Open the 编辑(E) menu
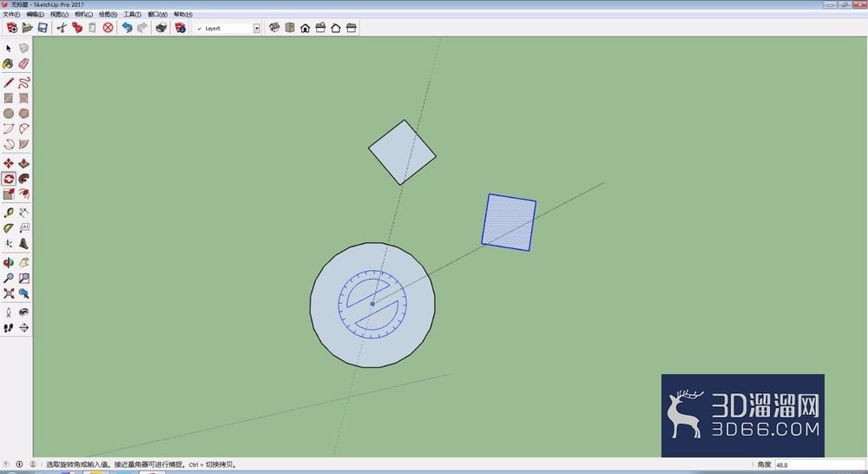This screenshot has width=868, height=474. click(x=35, y=15)
